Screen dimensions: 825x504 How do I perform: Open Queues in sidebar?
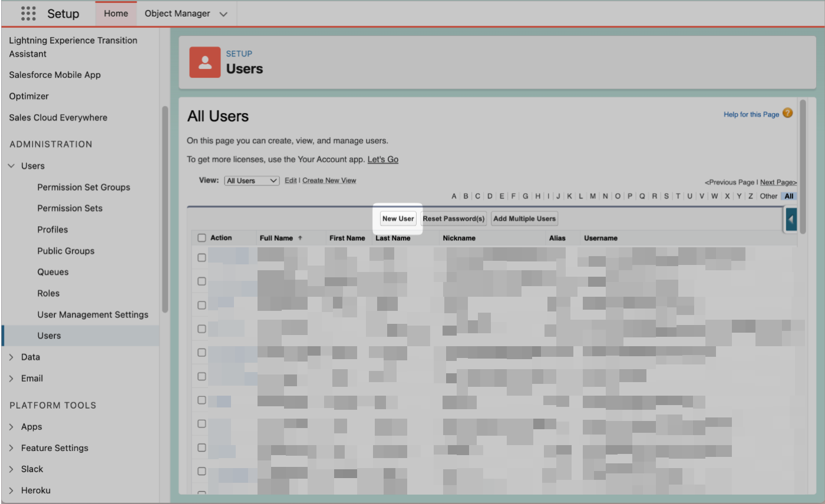53,272
